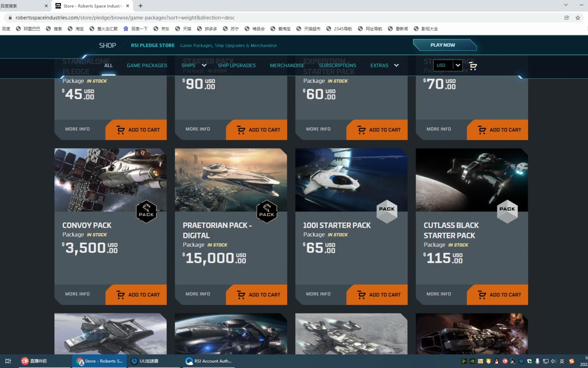View more info on Praetorian Pack
This screenshot has width=588, height=368.
coord(198,294)
